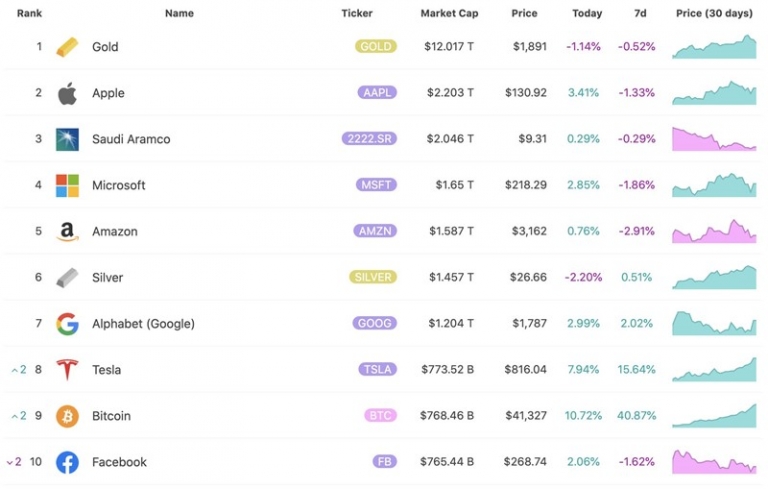Click the AAPL ticker badge
This screenshot has height=489, width=768.
coord(377,93)
